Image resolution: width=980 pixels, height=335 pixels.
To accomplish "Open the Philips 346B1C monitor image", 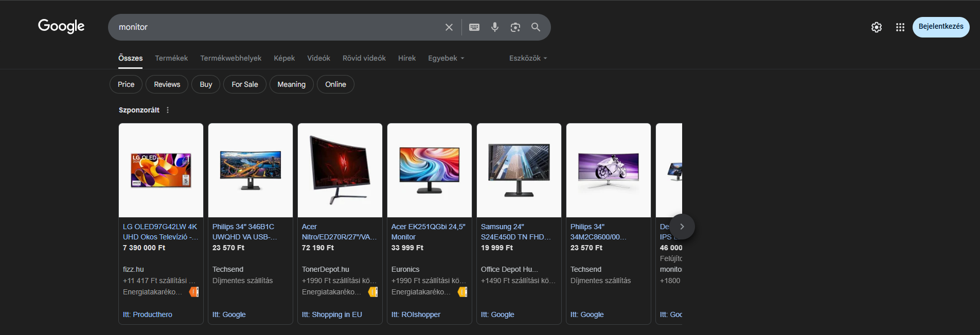I will 251,170.
